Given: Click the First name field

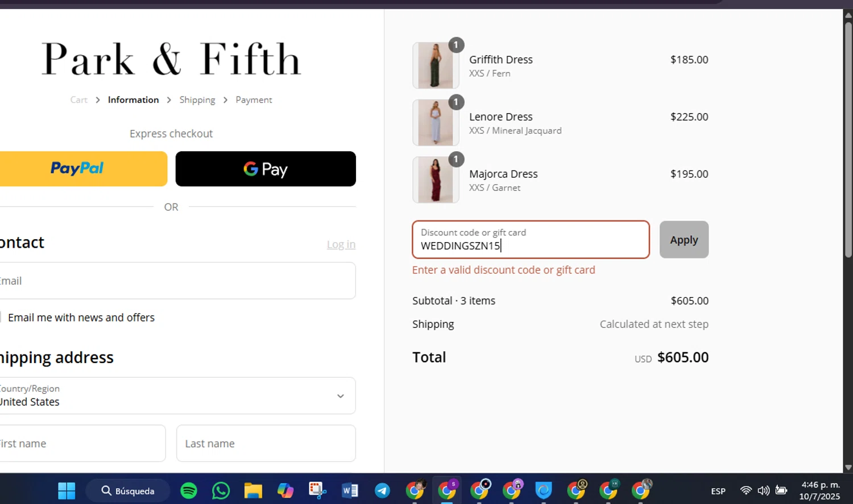Looking at the screenshot, I should pyautogui.click(x=82, y=443).
